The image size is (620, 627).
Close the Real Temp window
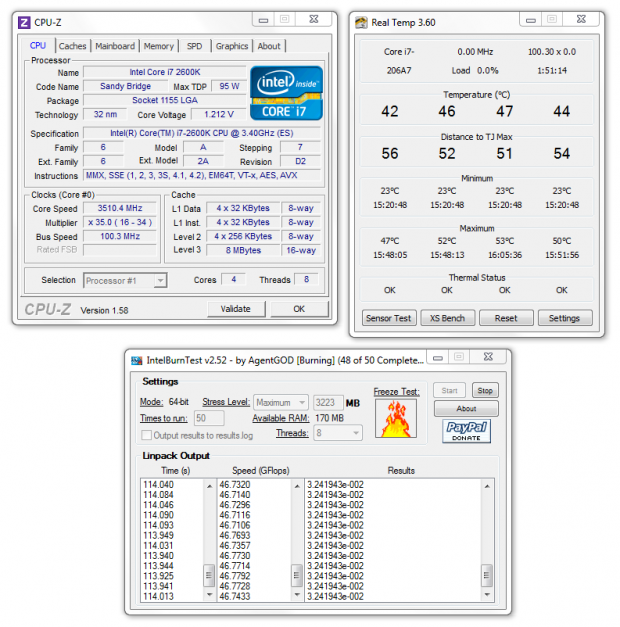(581, 19)
